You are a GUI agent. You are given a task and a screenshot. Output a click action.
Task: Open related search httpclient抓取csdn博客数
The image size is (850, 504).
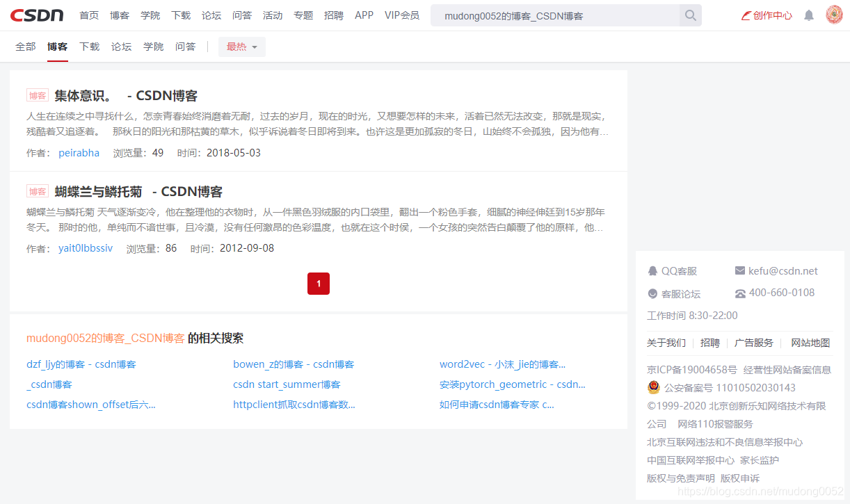point(294,405)
